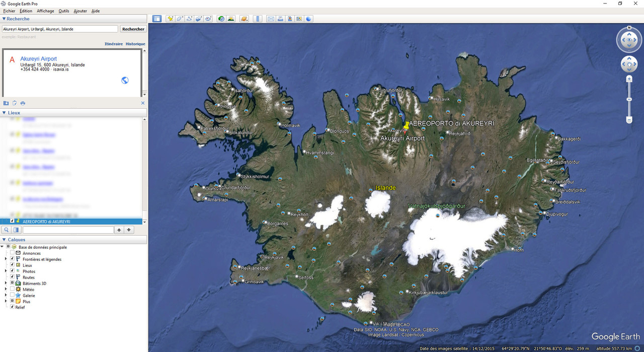Select the Add Path tool
Image resolution: width=644 pixels, height=352 pixels.
tap(189, 19)
